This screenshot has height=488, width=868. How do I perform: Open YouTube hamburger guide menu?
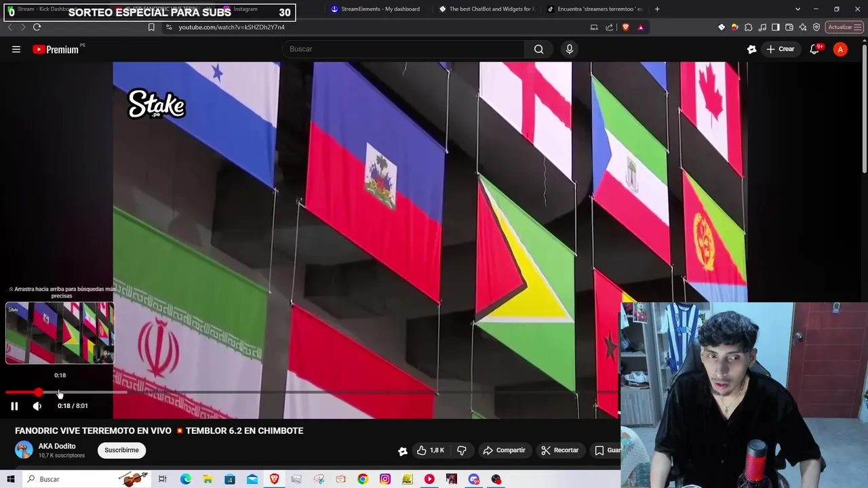(x=16, y=49)
